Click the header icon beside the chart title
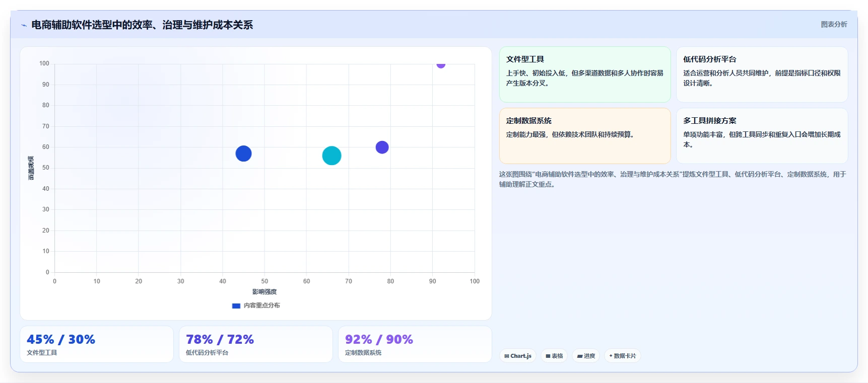 24,25
